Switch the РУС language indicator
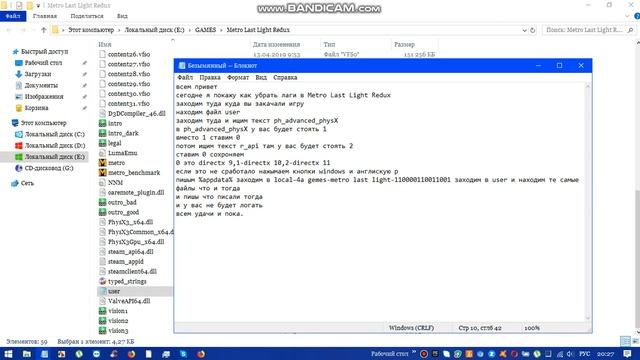This screenshot has width=640, height=360. point(584,354)
